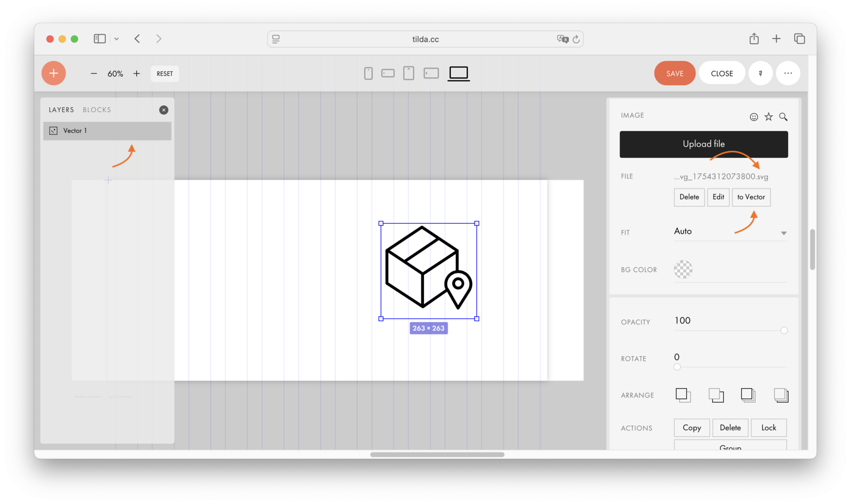851x504 pixels.
Task: Switch to the Layers tab
Action: pos(61,110)
